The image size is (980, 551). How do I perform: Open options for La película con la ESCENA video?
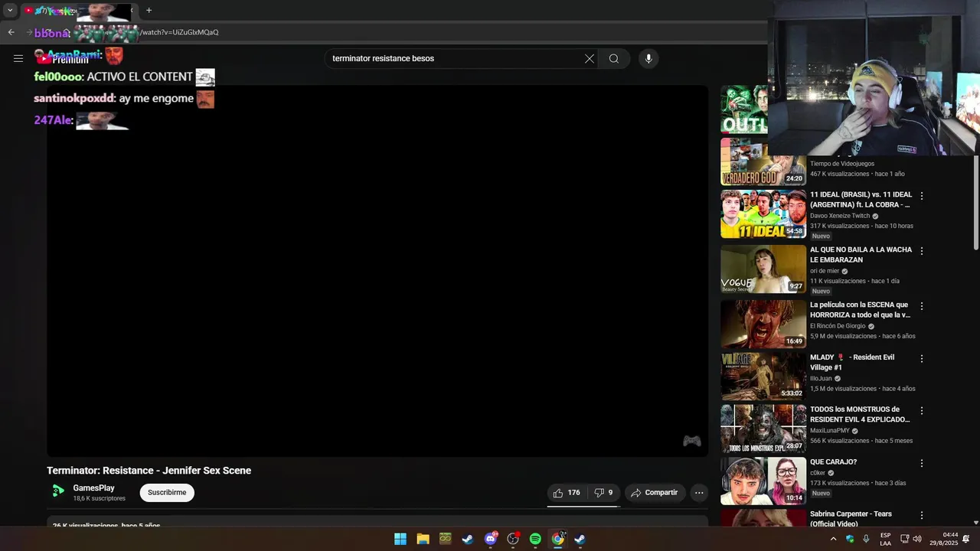922,306
